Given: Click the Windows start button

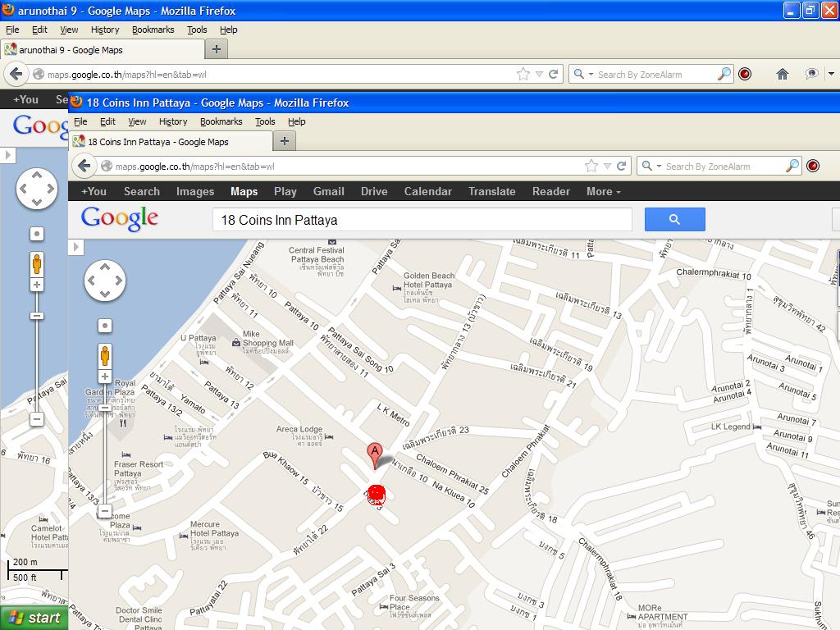Looking at the screenshot, I should click(x=34, y=618).
